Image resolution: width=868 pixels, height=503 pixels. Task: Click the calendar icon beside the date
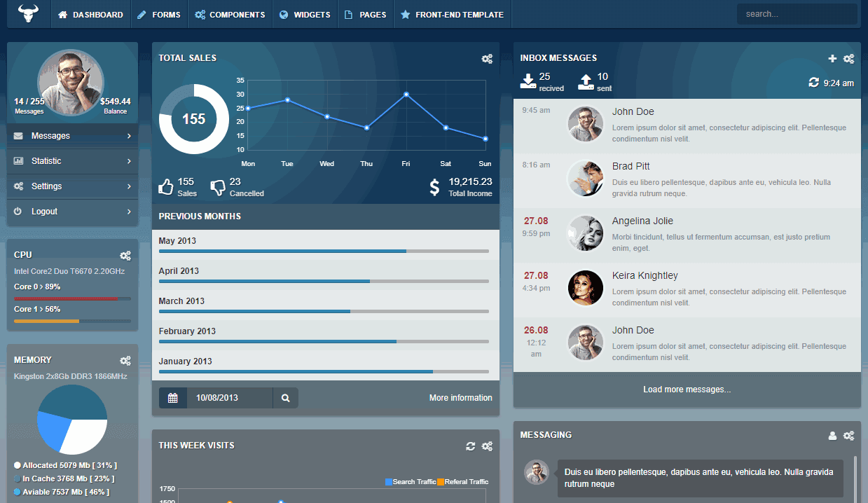click(173, 398)
